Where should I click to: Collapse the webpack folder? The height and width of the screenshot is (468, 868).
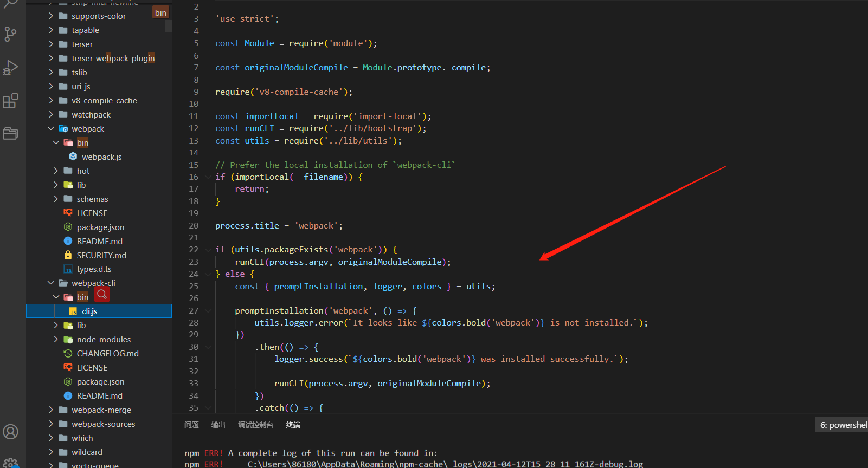click(51, 128)
